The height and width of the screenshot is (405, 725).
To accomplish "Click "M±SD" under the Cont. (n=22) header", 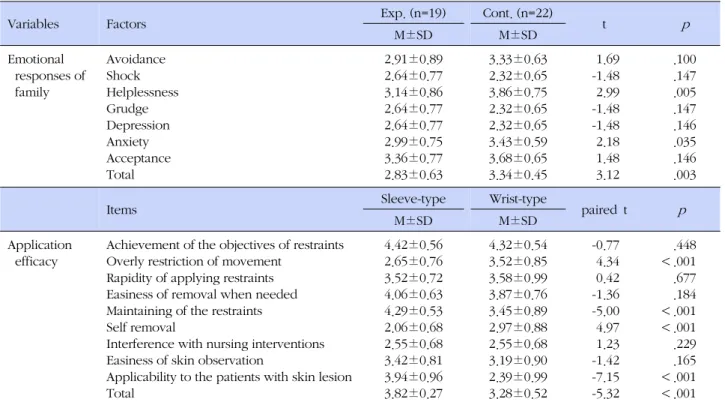I will pyautogui.click(x=518, y=35).
